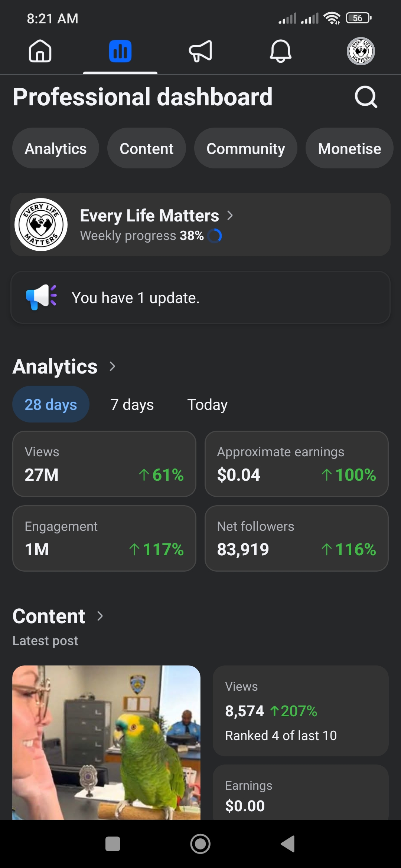
Task: Open the "You have 1 update" notice
Action: point(200,297)
